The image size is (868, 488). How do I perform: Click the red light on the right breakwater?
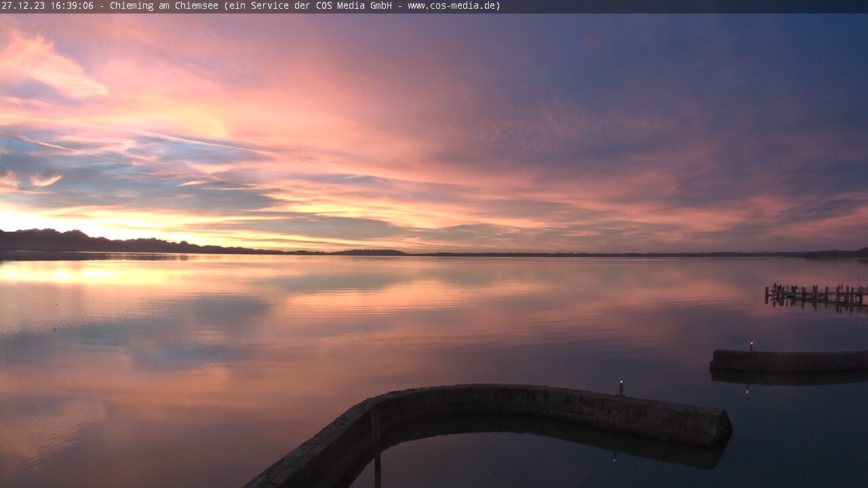751,344
